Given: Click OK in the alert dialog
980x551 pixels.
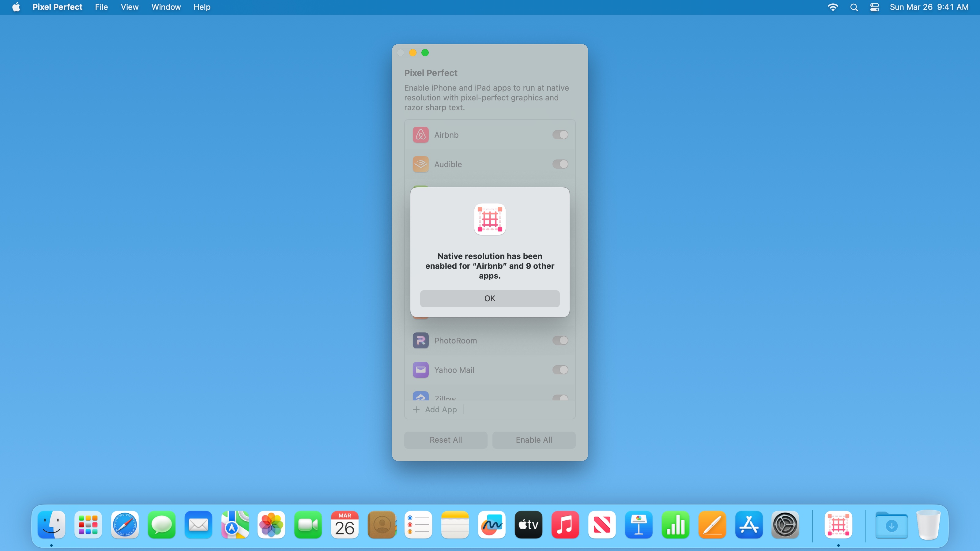Looking at the screenshot, I should [x=490, y=298].
